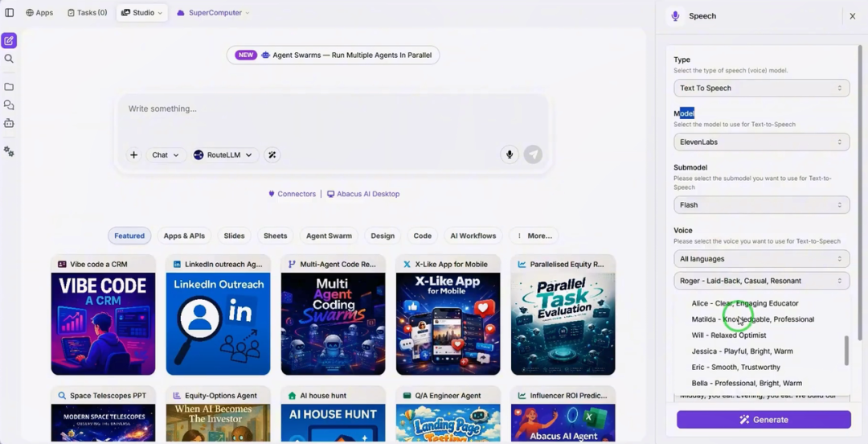868x444 pixels.
Task: Open the robot agent icon in the sidebar
Action: click(9, 124)
